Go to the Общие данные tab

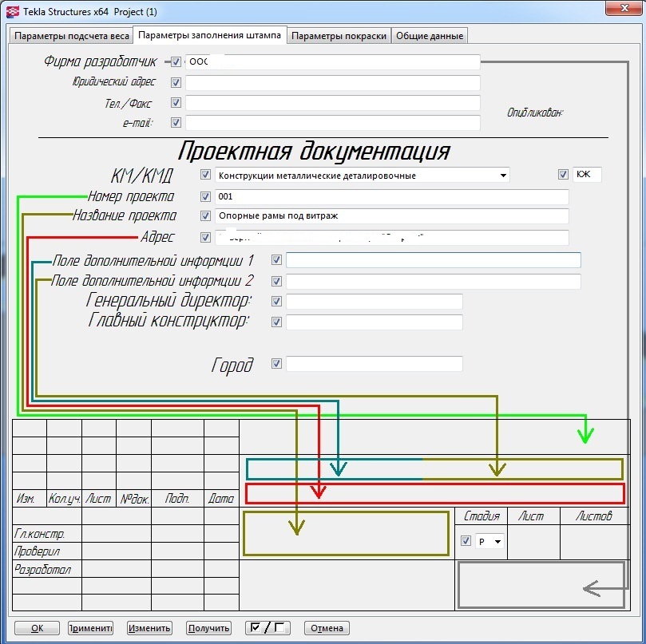coord(430,36)
